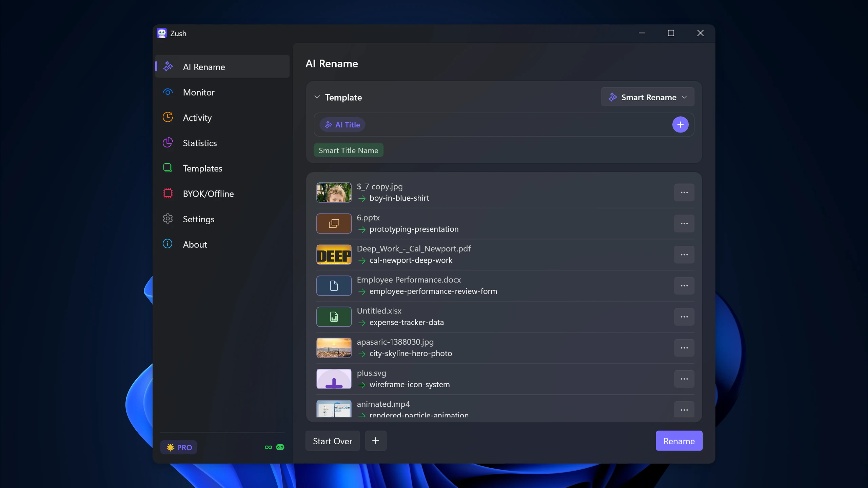Viewport: 868px width, 488px height.
Task: Click the BYOK/Offline chip icon
Action: (x=168, y=194)
